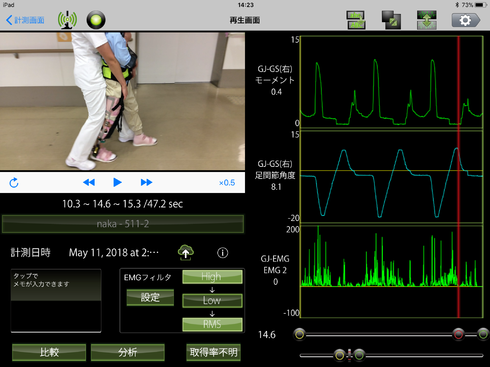This screenshot has width=490, height=367.
Task: Tap the GJ-EMG EMG 2 graph
Action: [x=392, y=271]
